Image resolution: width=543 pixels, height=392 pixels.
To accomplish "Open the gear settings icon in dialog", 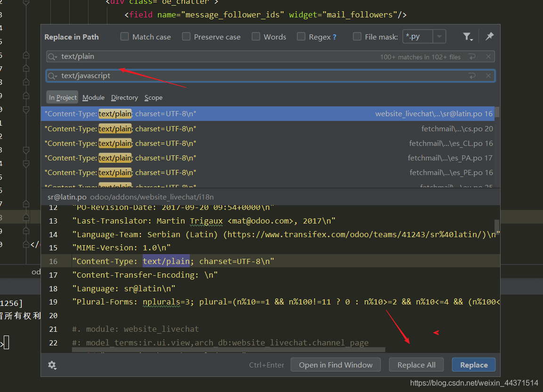I will 52,365.
